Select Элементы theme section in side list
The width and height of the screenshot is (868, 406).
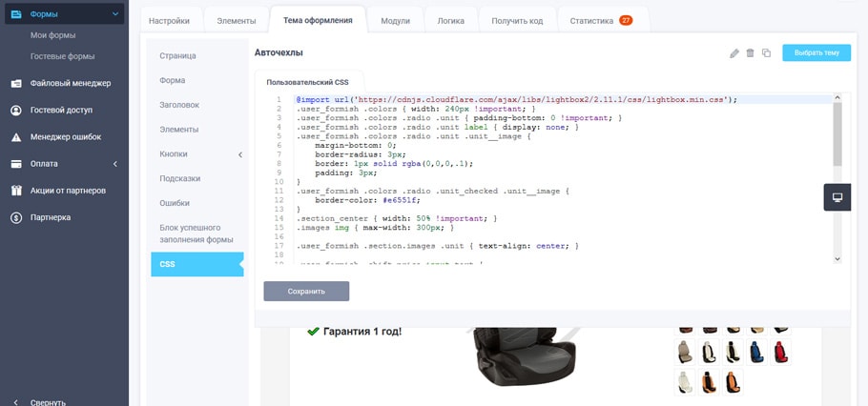click(178, 130)
